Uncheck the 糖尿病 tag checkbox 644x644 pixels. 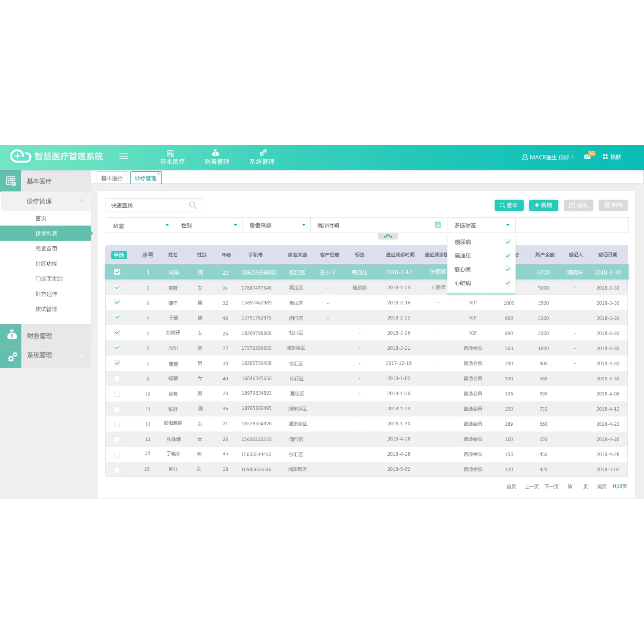(x=507, y=242)
